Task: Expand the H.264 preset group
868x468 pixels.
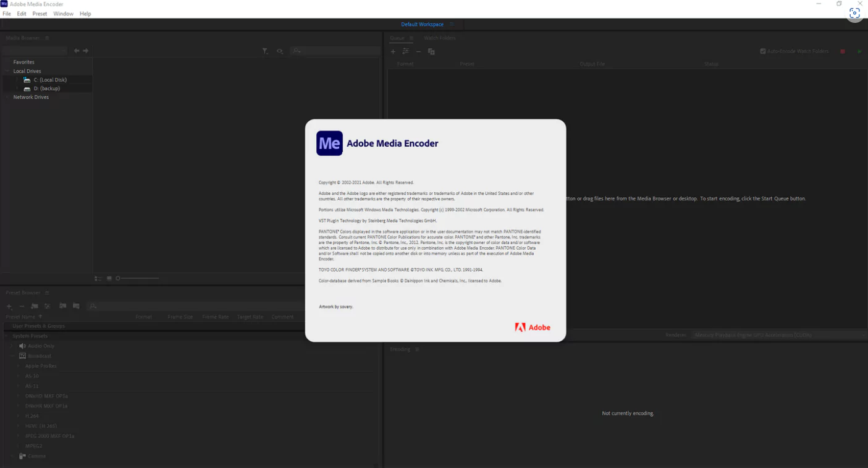Action: (17, 415)
